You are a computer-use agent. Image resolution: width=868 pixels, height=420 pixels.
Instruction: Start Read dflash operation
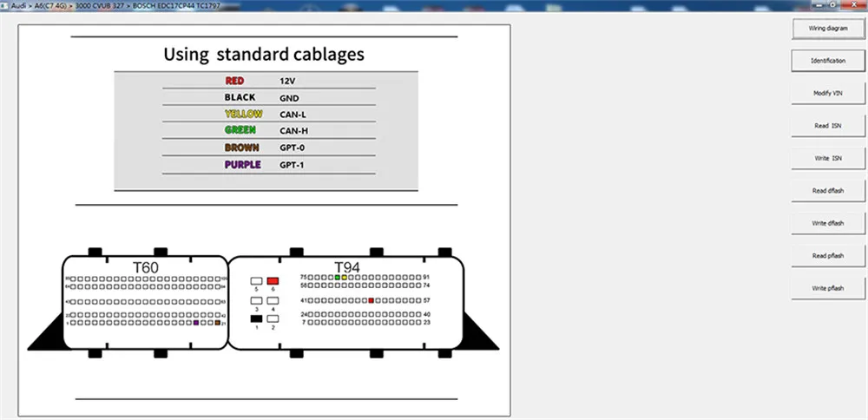click(828, 191)
